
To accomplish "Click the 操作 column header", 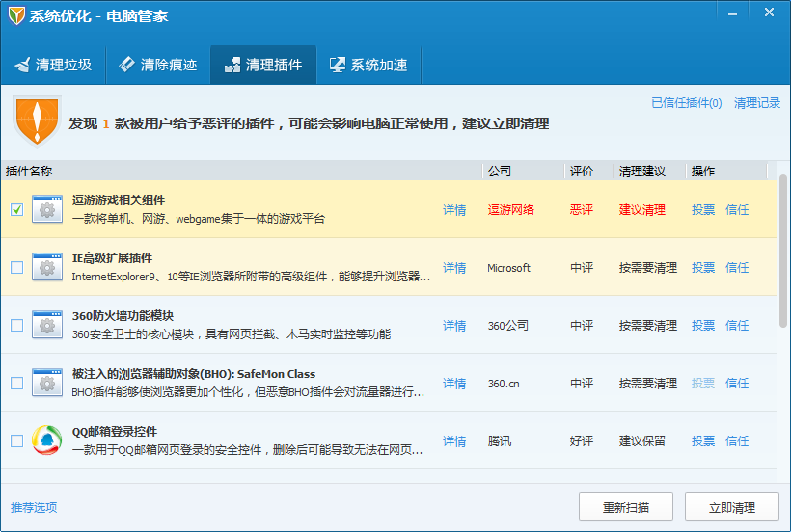I will tap(726, 172).
